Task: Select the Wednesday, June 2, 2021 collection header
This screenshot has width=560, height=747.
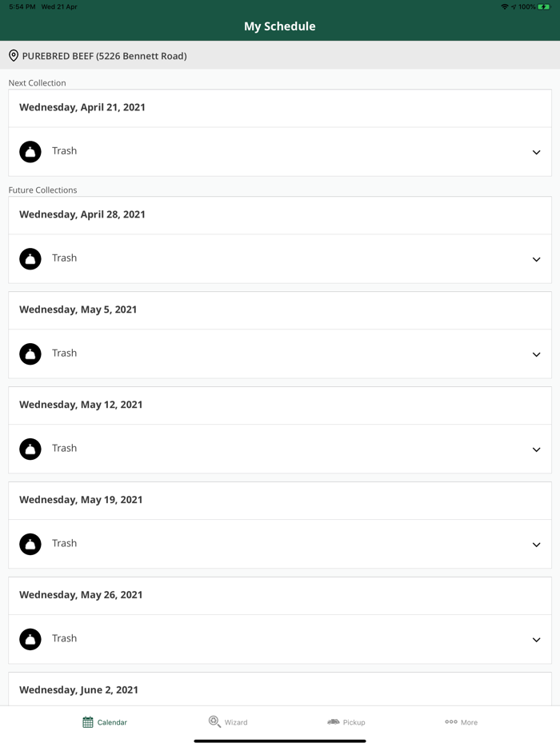Action: coord(78,689)
